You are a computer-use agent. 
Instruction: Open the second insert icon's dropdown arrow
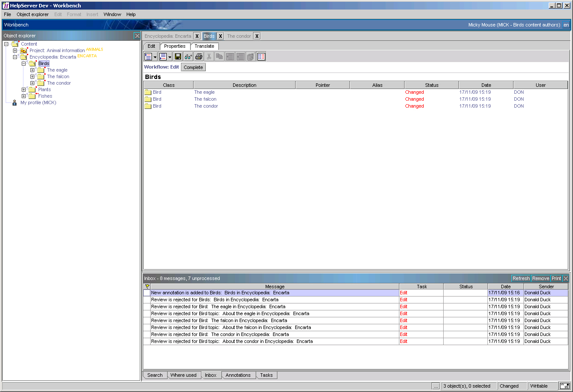(170, 57)
